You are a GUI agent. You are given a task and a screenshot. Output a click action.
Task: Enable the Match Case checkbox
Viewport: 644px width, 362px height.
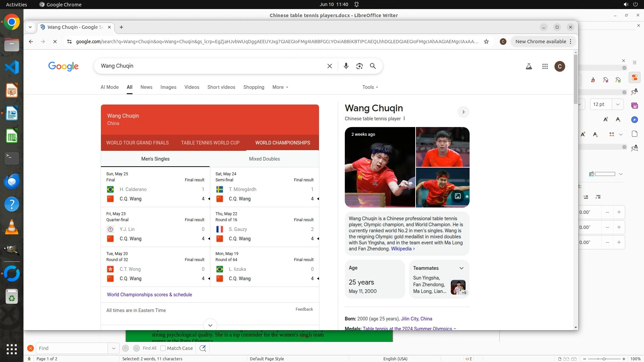[x=163, y=348]
